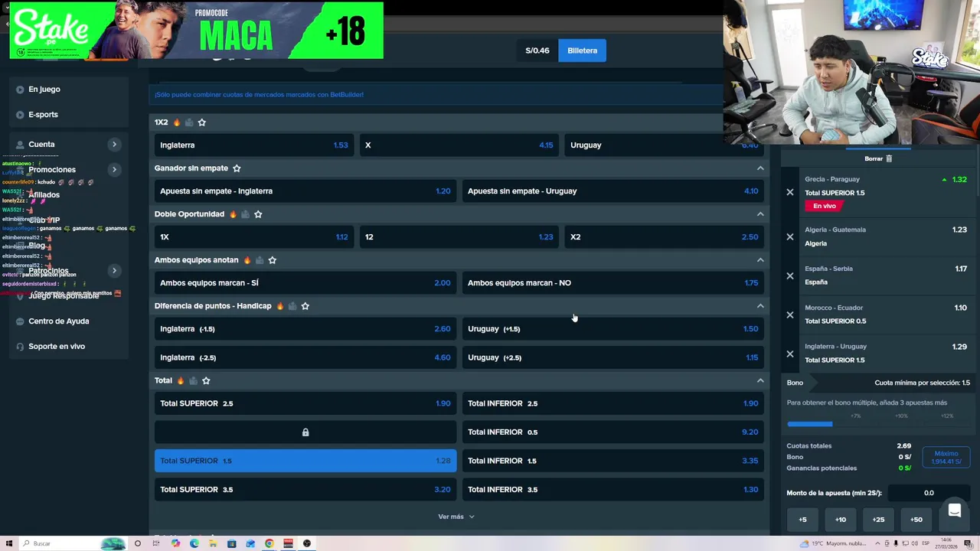The width and height of the screenshot is (980, 551).
Task: Click the S/0.46 balance display
Action: click(537, 51)
